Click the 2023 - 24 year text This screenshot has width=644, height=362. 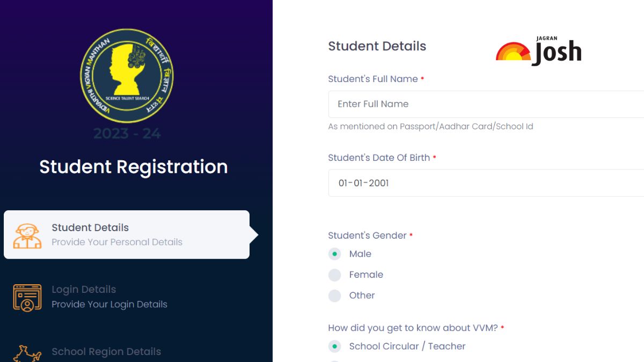(127, 134)
